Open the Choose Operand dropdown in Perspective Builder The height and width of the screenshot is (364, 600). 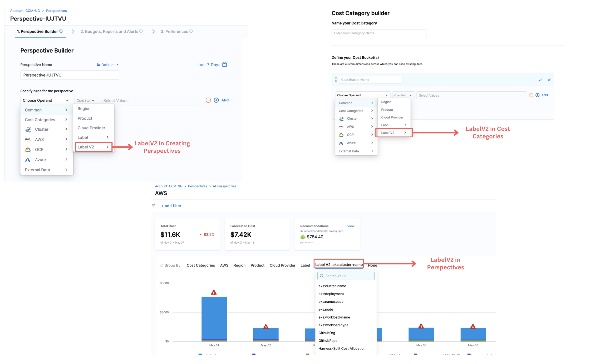click(x=46, y=100)
